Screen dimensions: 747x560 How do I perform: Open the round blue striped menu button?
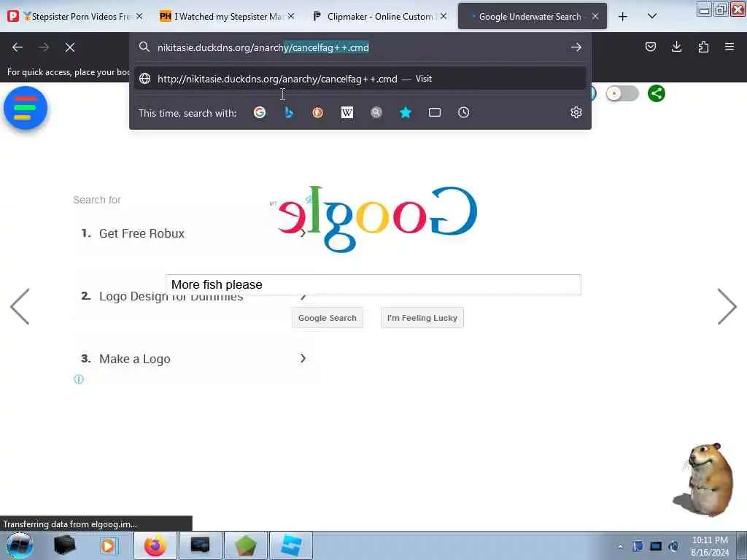point(26,108)
